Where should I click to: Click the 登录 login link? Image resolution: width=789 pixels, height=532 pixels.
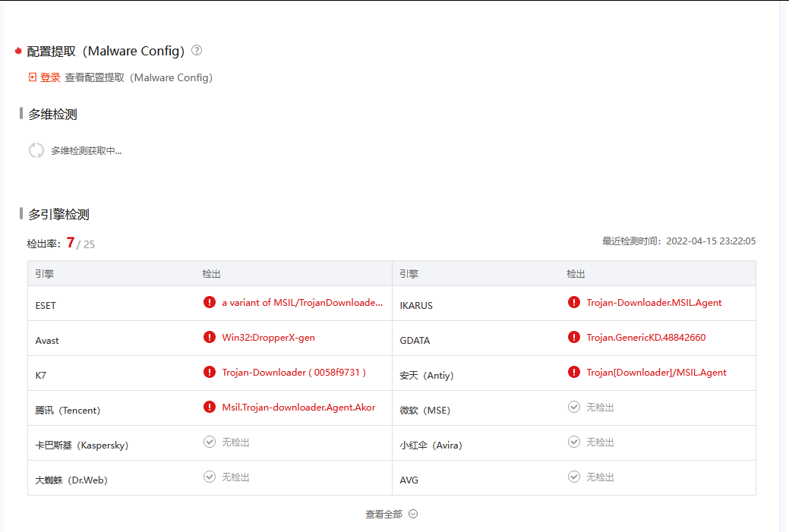tap(44, 77)
